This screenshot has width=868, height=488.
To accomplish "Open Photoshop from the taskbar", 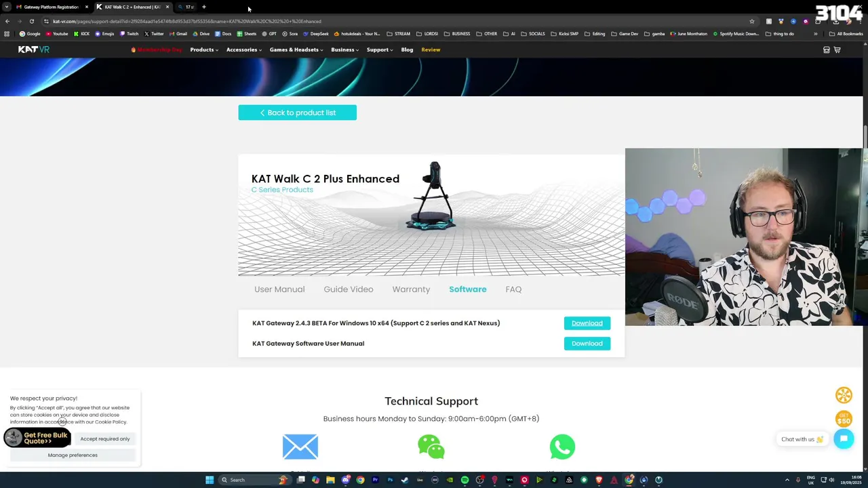I will point(390,480).
